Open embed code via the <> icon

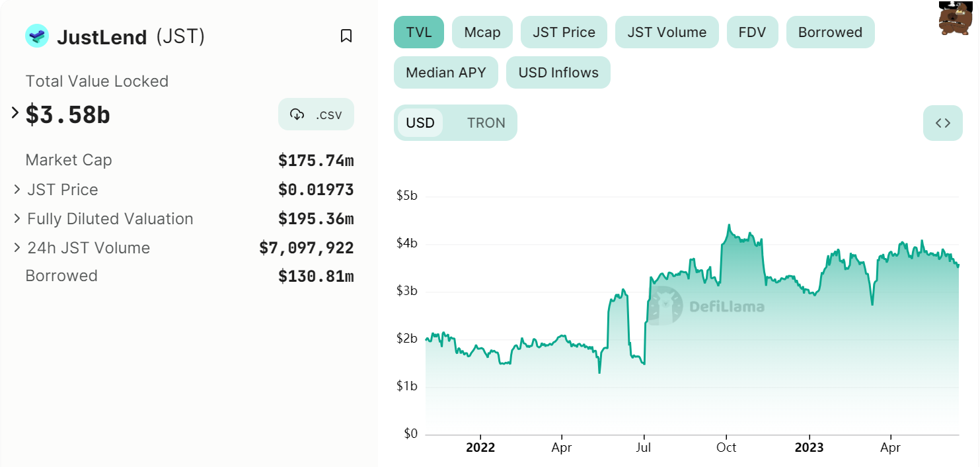(x=943, y=123)
